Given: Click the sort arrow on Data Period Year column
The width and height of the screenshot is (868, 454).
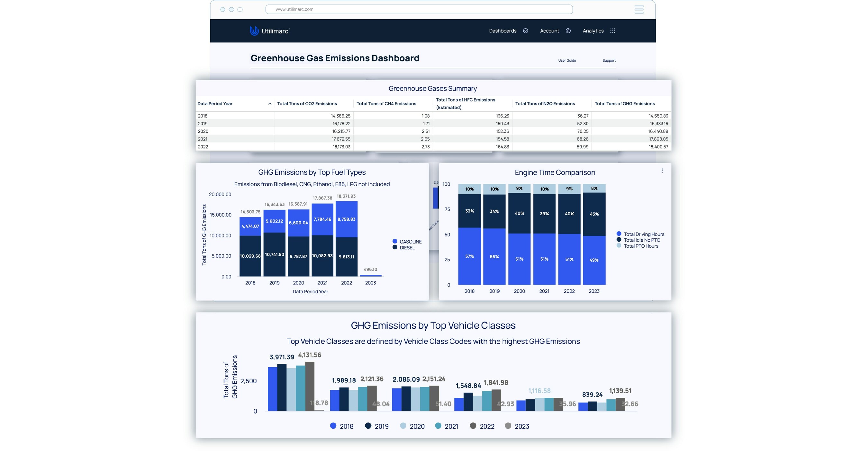Looking at the screenshot, I should click(270, 104).
